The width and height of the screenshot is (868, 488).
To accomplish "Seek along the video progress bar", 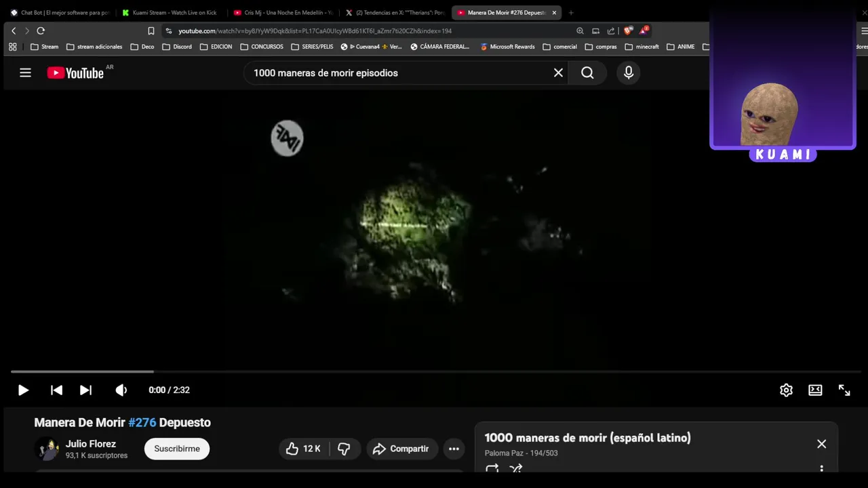I will pos(435,371).
